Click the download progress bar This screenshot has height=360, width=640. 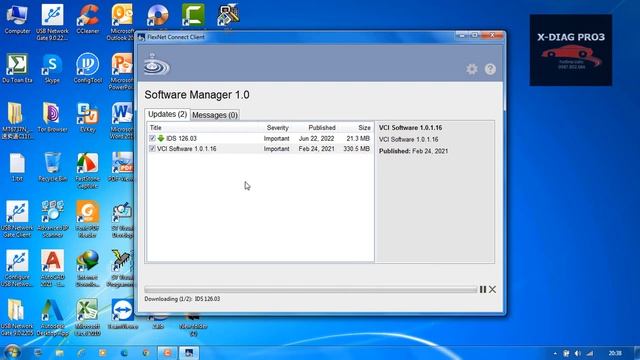[x=311, y=289]
